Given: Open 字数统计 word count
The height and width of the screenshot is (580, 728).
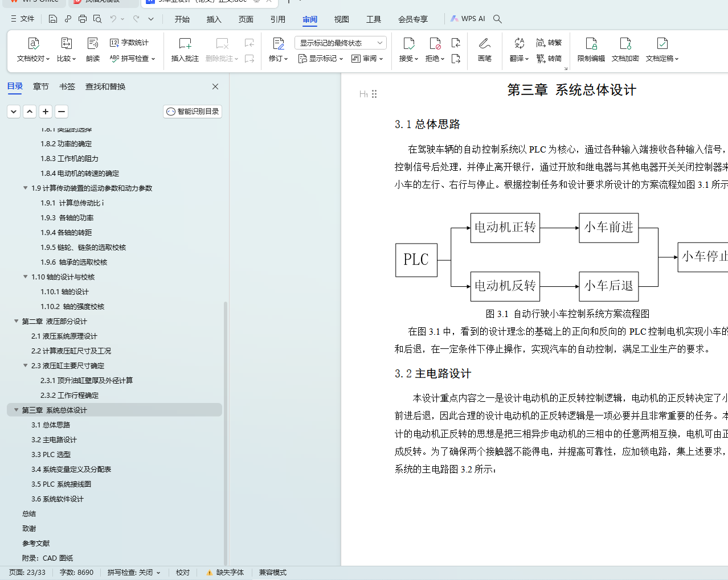Looking at the screenshot, I should [129, 43].
